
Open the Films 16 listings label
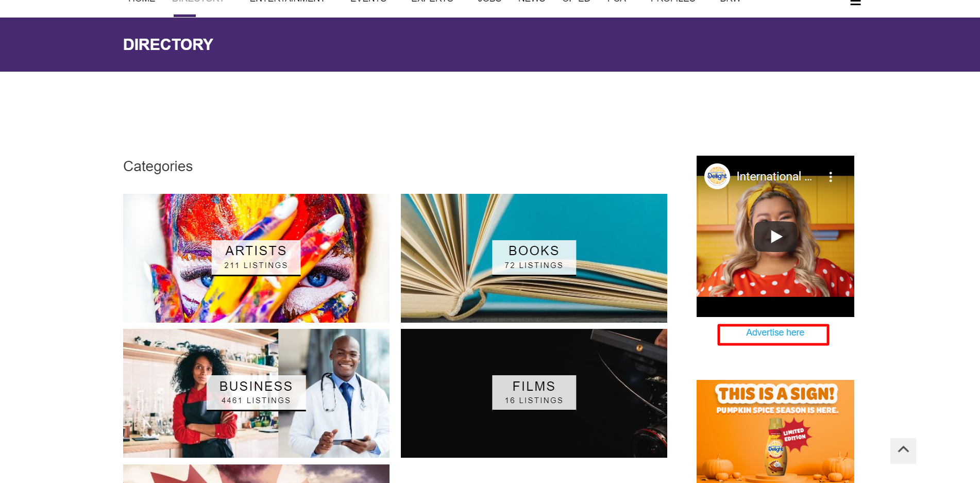pos(534,393)
